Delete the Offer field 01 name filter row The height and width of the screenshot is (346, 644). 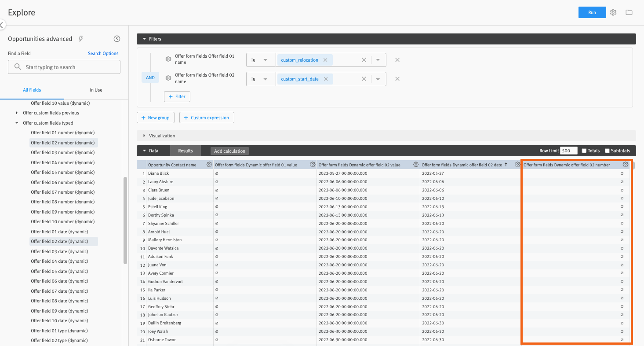[x=397, y=60]
